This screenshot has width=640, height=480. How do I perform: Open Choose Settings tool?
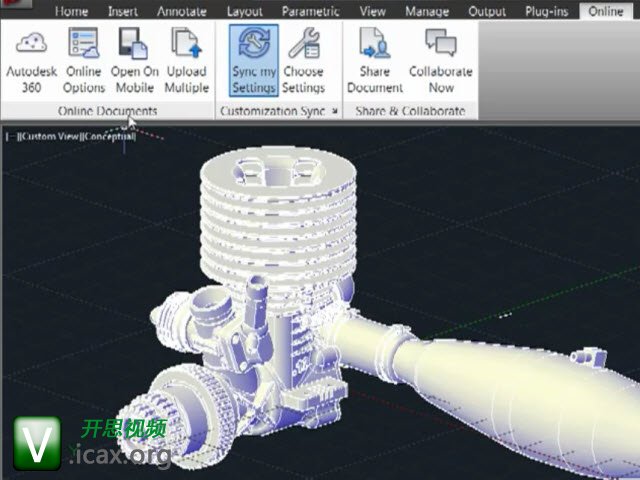coord(303,60)
